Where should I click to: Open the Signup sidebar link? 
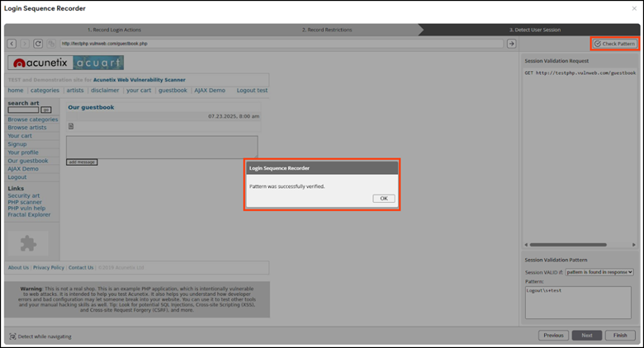(17, 144)
